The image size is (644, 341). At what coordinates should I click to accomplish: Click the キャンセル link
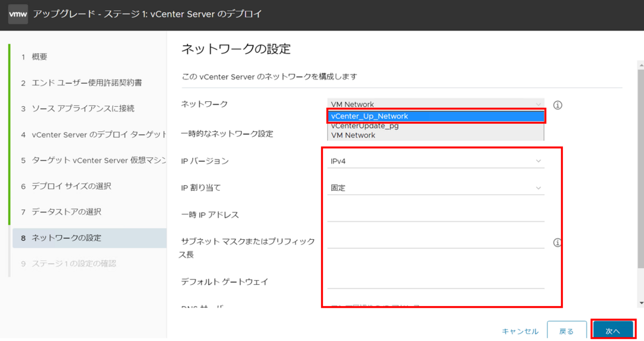[x=520, y=331]
